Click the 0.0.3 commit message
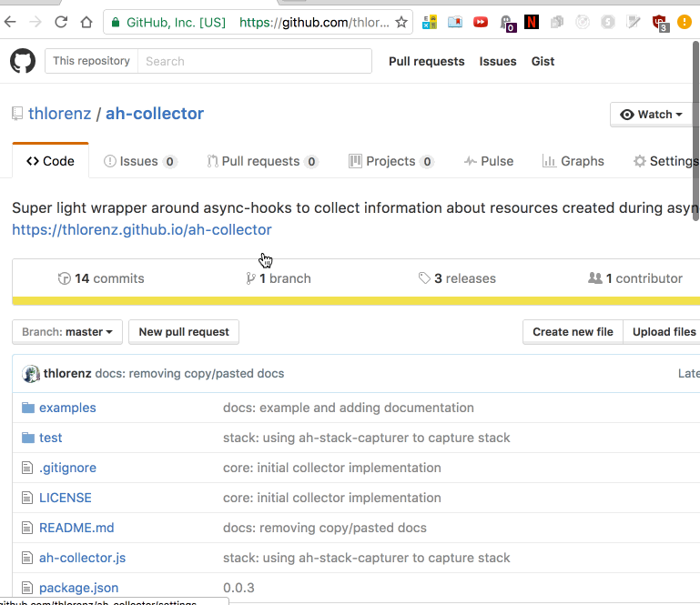Viewport: 700px width, 605px height. pos(238,588)
